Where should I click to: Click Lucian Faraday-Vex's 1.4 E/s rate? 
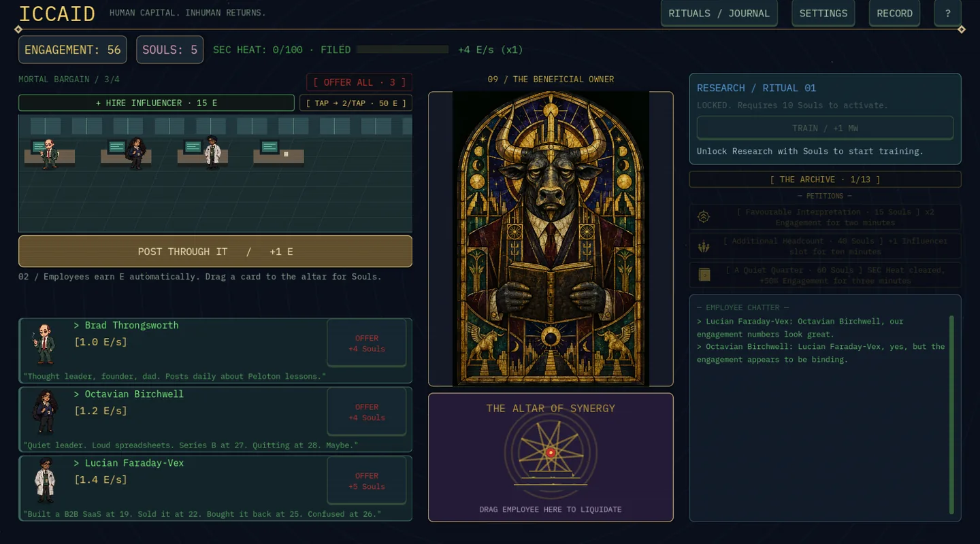point(101,479)
